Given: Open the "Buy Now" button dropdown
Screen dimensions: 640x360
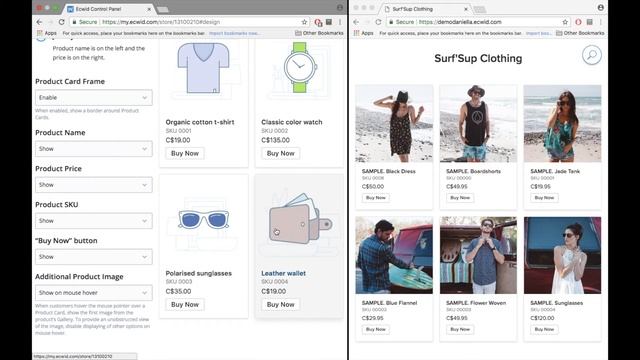Looking at the screenshot, I should (x=93, y=256).
